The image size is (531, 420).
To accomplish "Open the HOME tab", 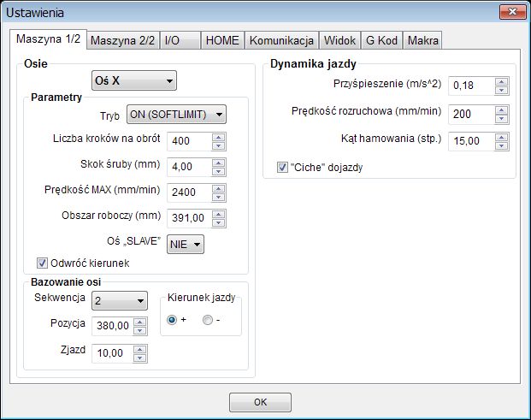I will click(x=222, y=41).
